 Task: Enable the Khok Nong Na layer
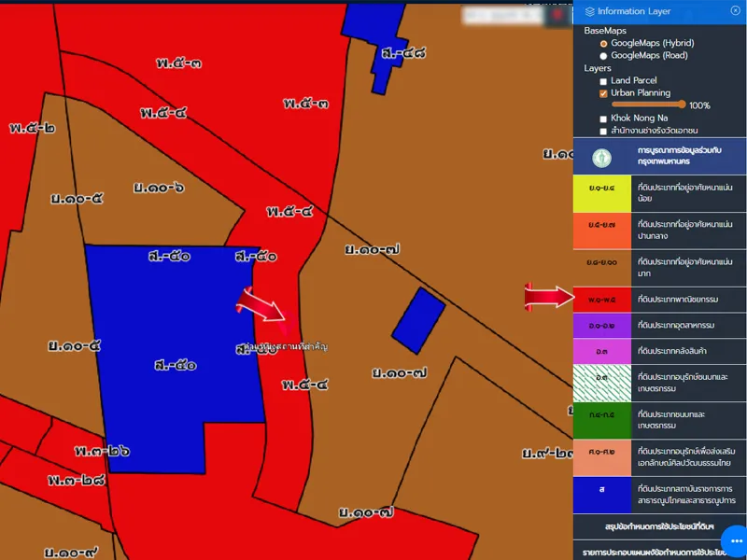pyautogui.click(x=603, y=119)
